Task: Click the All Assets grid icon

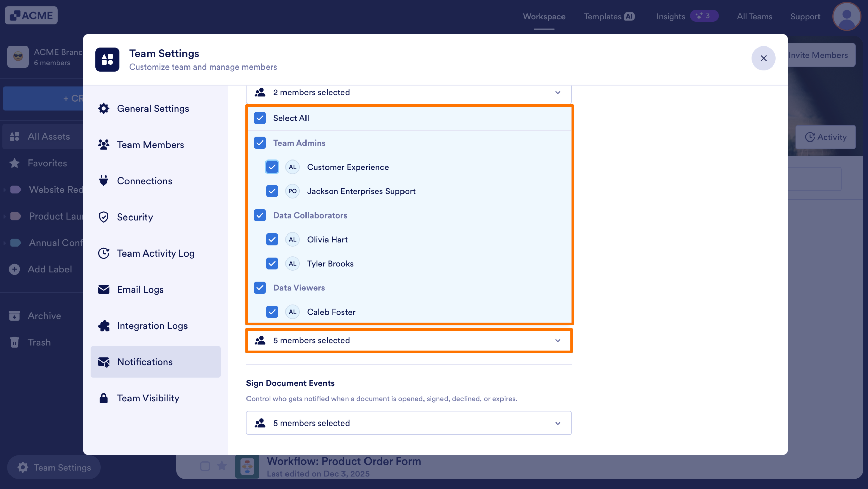Action: click(x=14, y=136)
